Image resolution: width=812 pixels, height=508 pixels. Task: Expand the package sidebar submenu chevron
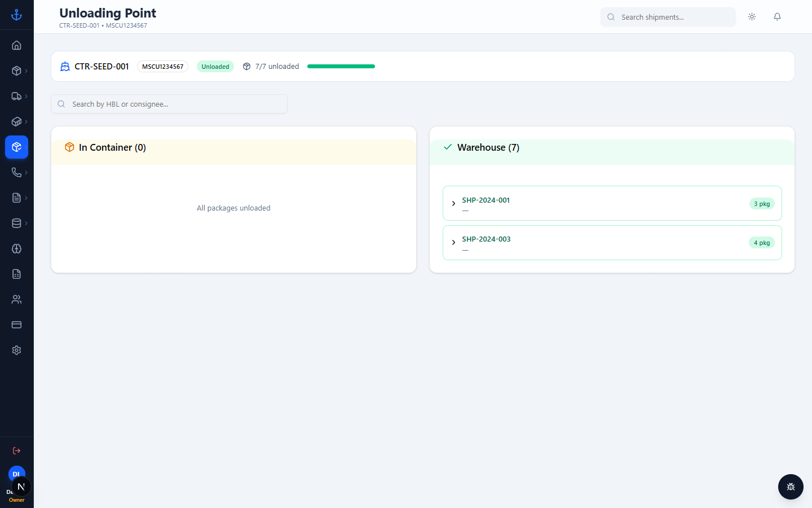coord(26,71)
